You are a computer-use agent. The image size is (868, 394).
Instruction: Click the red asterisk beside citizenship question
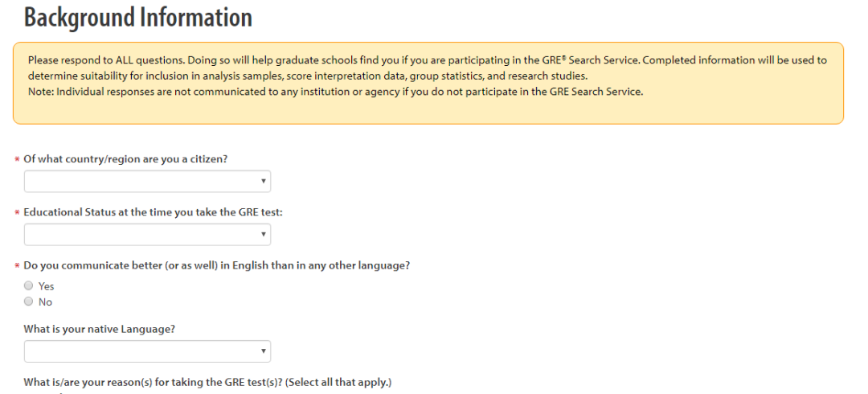point(17,159)
